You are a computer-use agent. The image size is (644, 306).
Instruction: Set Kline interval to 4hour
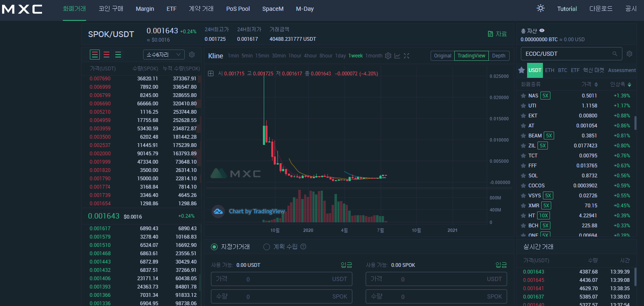310,56
